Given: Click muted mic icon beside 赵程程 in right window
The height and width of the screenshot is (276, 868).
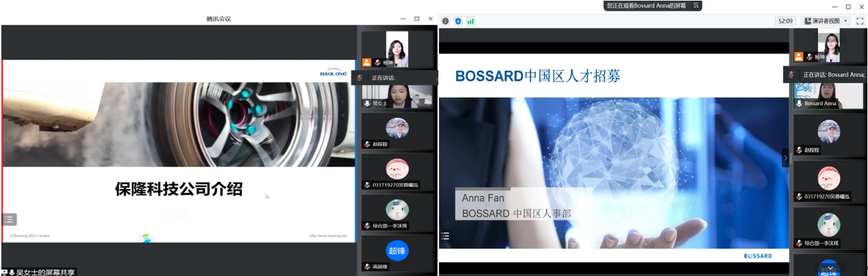Looking at the screenshot, I should point(799,150).
